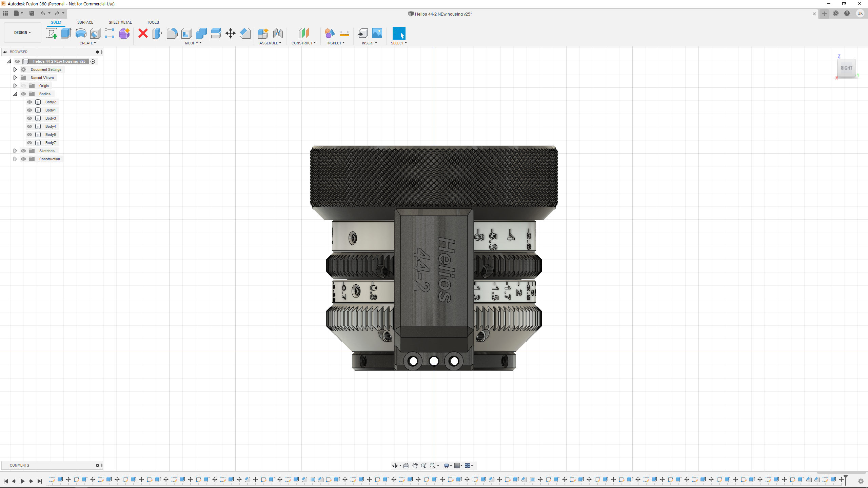
Task: Open the Measure tool
Action: pyautogui.click(x=344, y=33)
